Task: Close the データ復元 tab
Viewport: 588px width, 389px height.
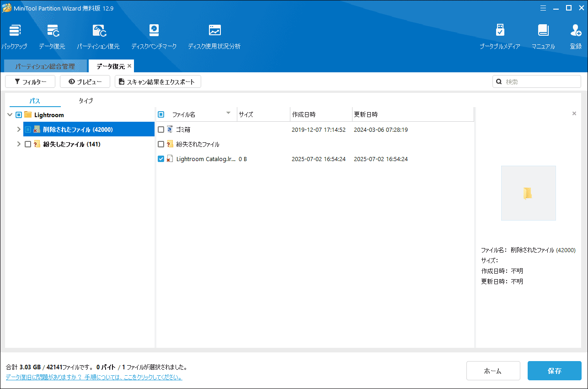Action: tap(129, 66)
